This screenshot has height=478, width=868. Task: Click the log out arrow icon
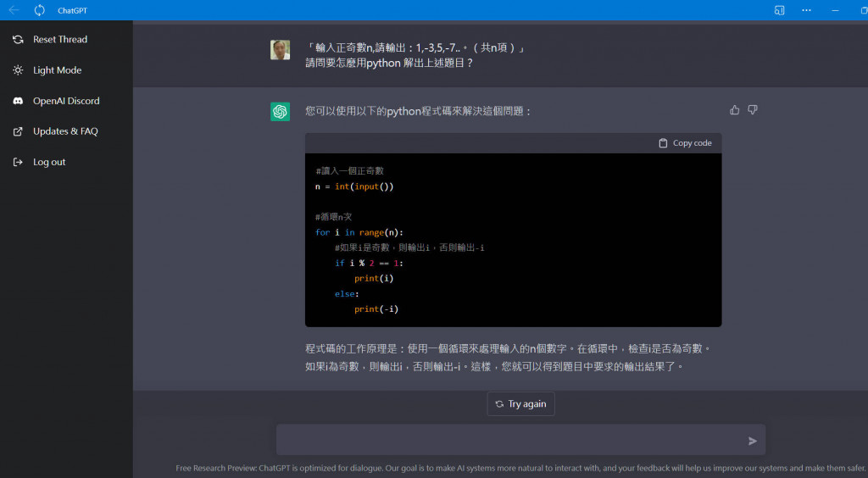19,162
